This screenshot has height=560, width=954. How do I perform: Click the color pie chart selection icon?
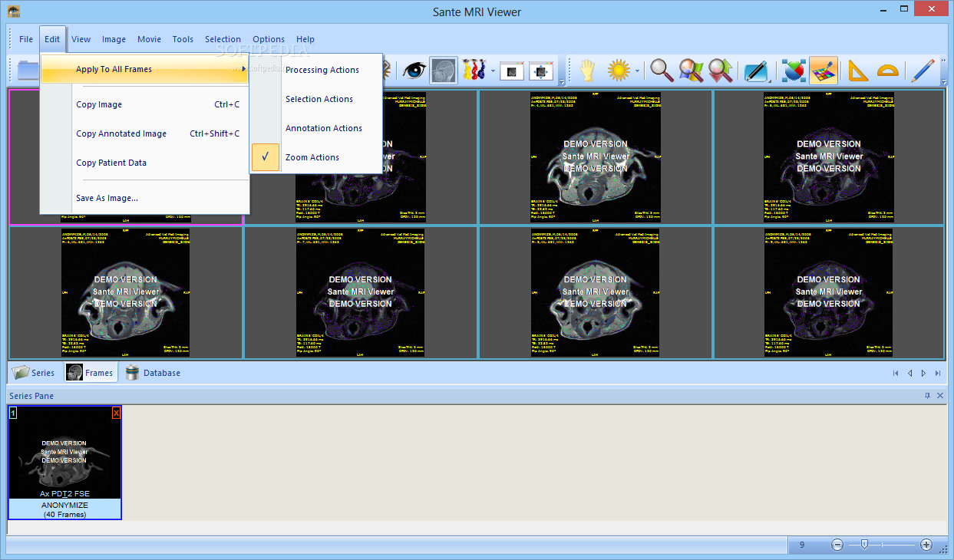click(794, 71)
